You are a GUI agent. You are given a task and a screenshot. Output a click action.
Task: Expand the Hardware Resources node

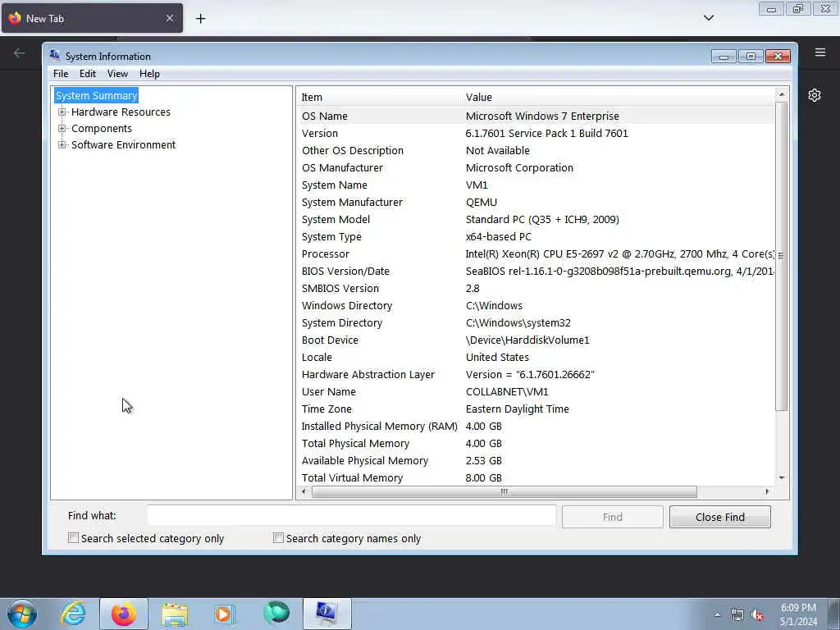(62, 112)
